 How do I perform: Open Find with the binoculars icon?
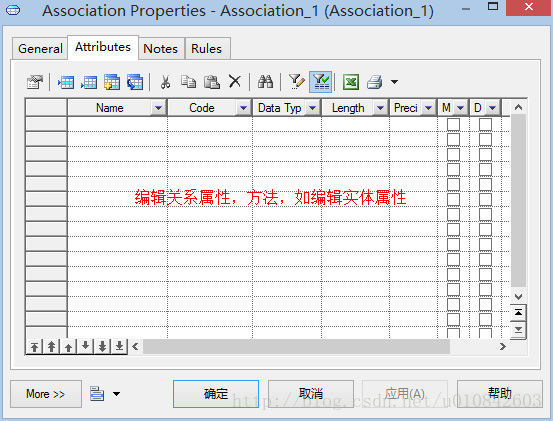click(265, 81)
